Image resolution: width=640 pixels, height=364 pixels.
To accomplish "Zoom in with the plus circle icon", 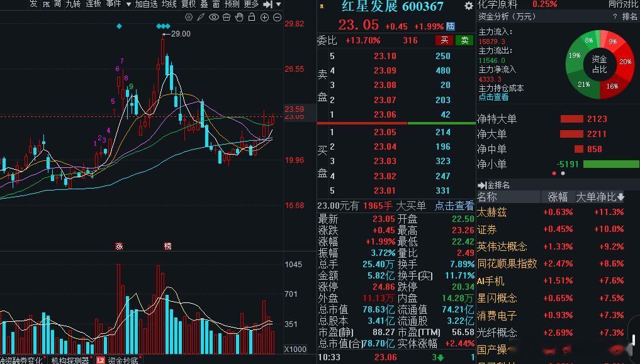I will [264, 17].
